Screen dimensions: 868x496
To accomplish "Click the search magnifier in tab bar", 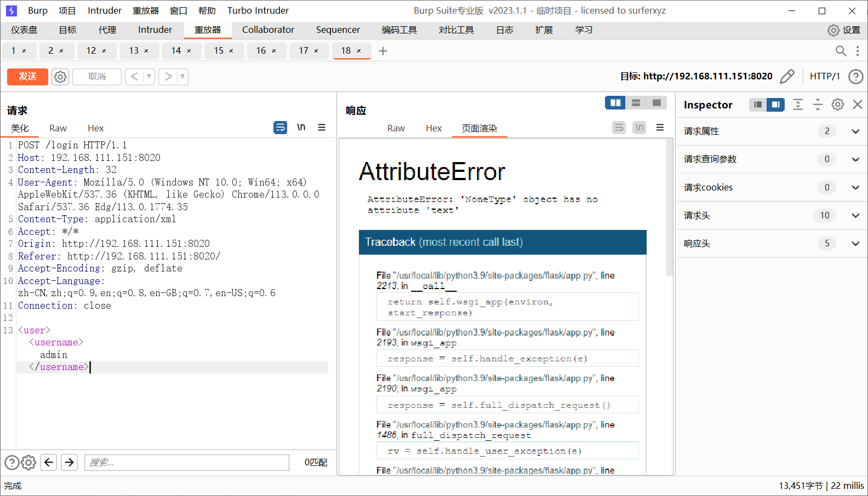I will [841, 51].
